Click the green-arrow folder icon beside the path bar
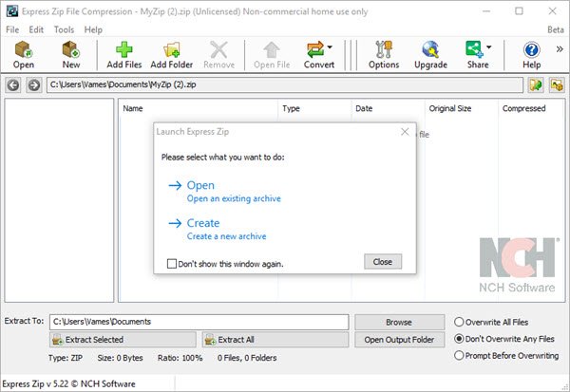 click(x=536, y=85)
